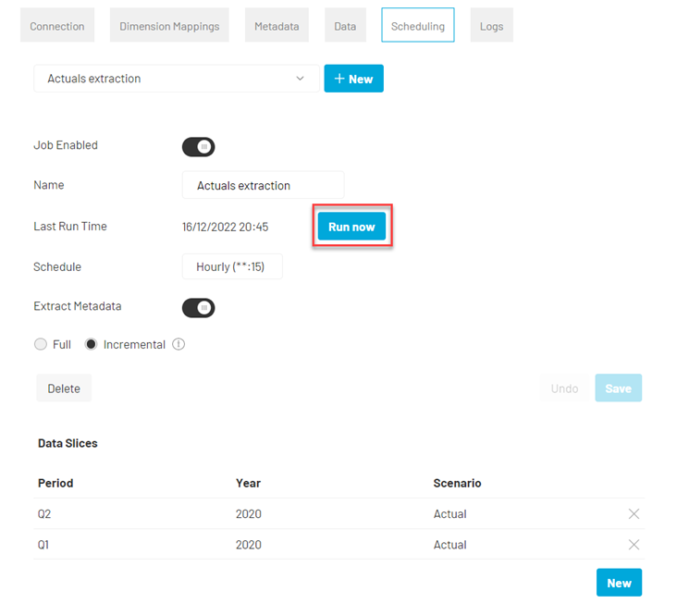Create a job with the + New button
This screenshot has height=616, width=689.
353,79
